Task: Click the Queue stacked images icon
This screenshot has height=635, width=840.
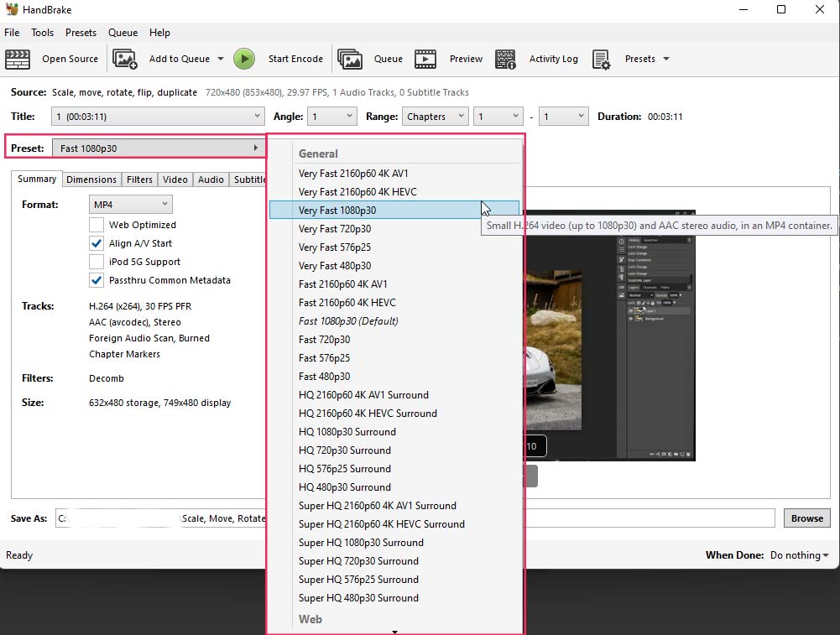Action: [350, 59]
